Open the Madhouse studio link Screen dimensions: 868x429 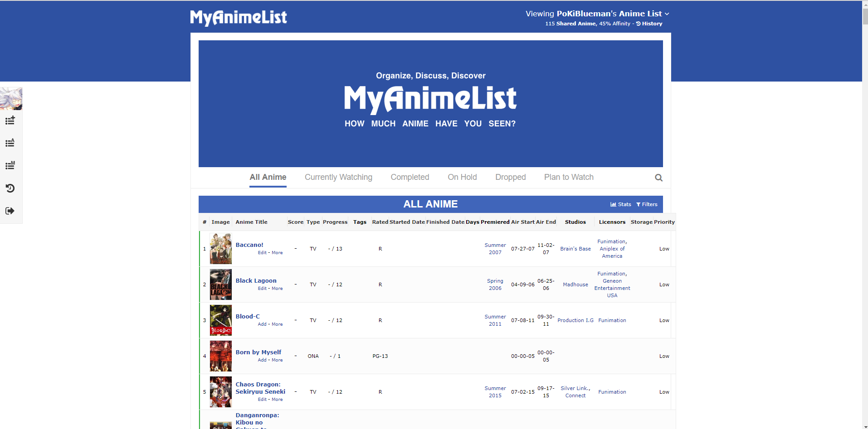coord(575,284)
